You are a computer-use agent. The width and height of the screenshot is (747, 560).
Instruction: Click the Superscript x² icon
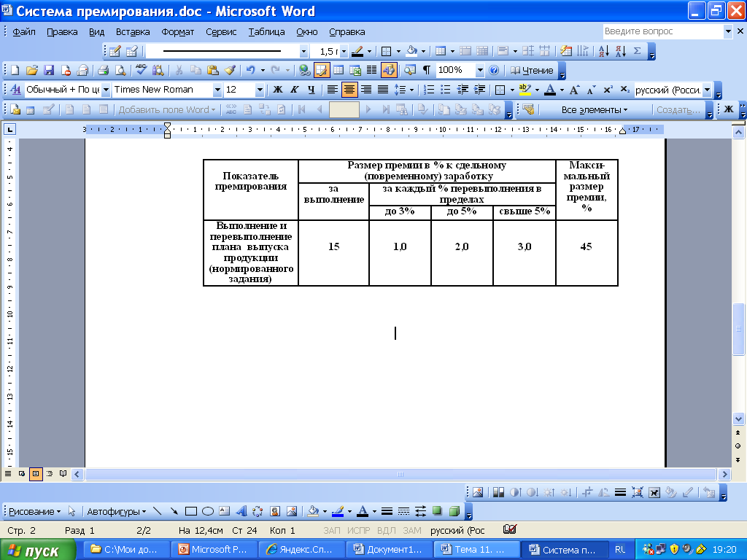pos(608,90)
